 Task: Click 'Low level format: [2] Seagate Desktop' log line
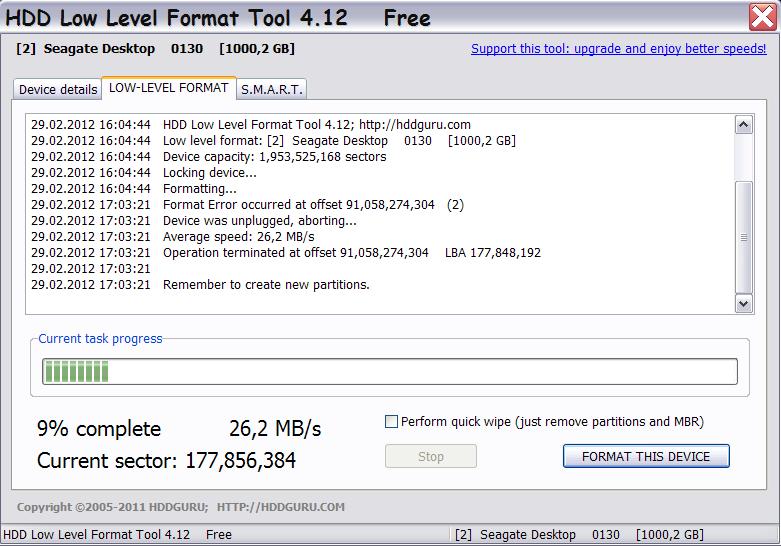273,140
